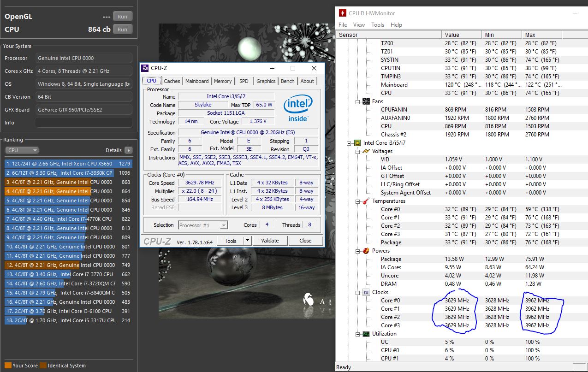Select the Core i5-3317U ranking entry
The image size is (588, 372).
click(69, 320)
